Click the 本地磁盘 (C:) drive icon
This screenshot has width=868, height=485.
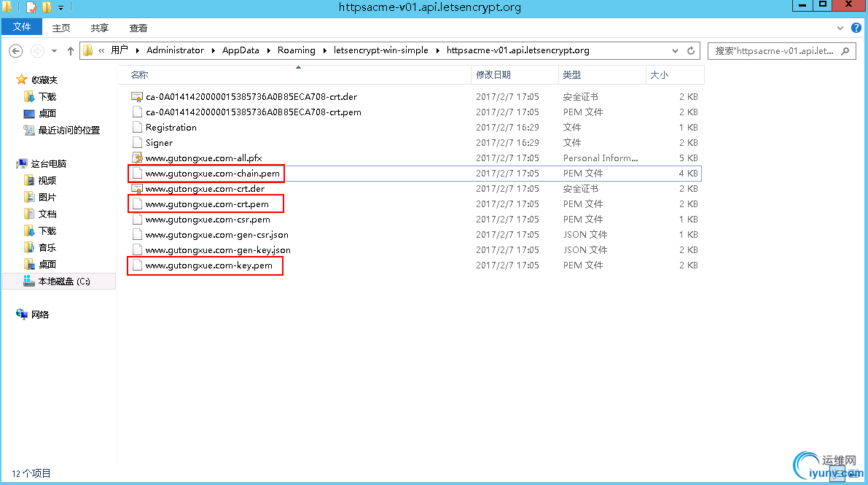pos(29,281)
